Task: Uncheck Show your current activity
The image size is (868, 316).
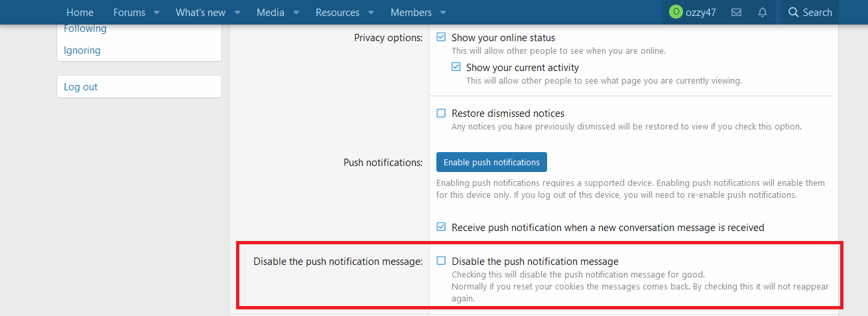Action: pyautogui.click(x=456, y=67)
